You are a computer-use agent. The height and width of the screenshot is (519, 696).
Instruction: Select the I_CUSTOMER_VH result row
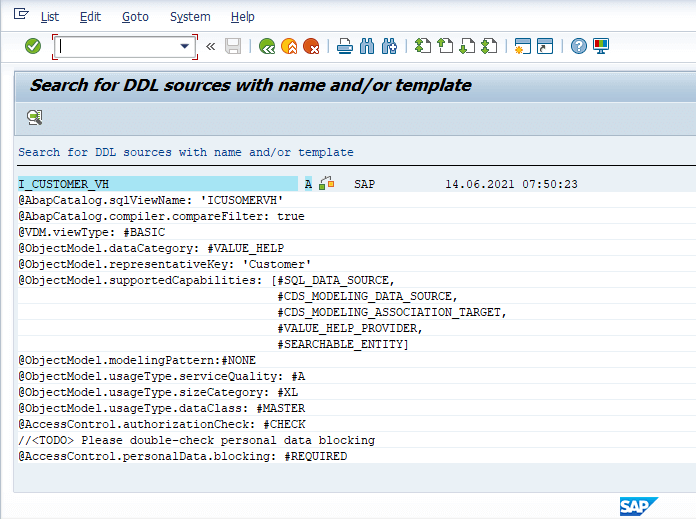(158, 184)
